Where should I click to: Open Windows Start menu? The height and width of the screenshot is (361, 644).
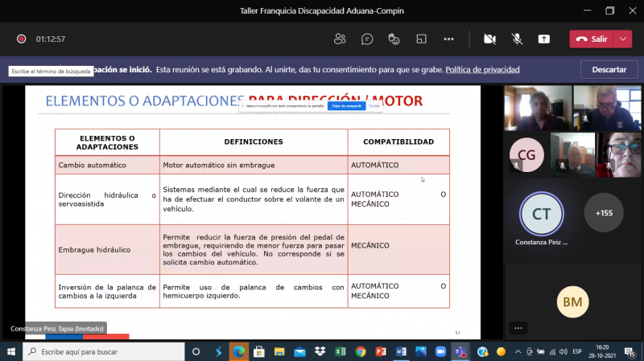11,351
